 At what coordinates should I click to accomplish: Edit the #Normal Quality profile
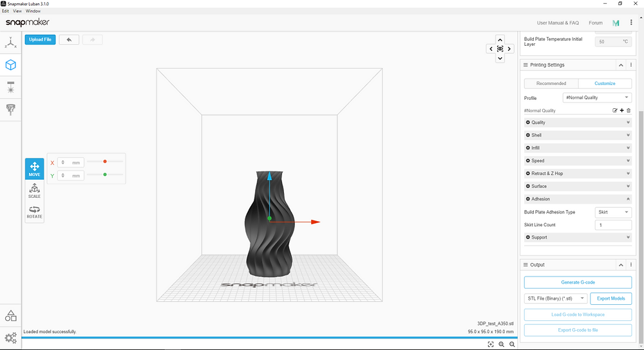pos(615,110)
